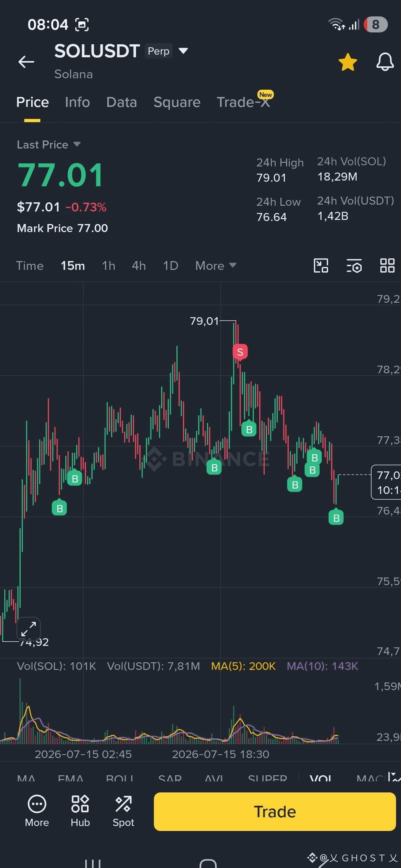Go back with the left arrow
The height and width of the screenshot is (868, 401).
(26, 61)
